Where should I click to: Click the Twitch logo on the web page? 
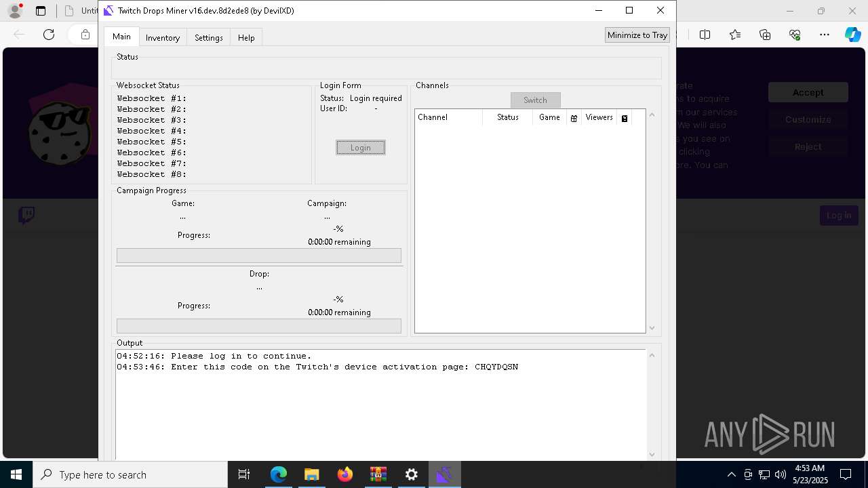click(26, 216)
